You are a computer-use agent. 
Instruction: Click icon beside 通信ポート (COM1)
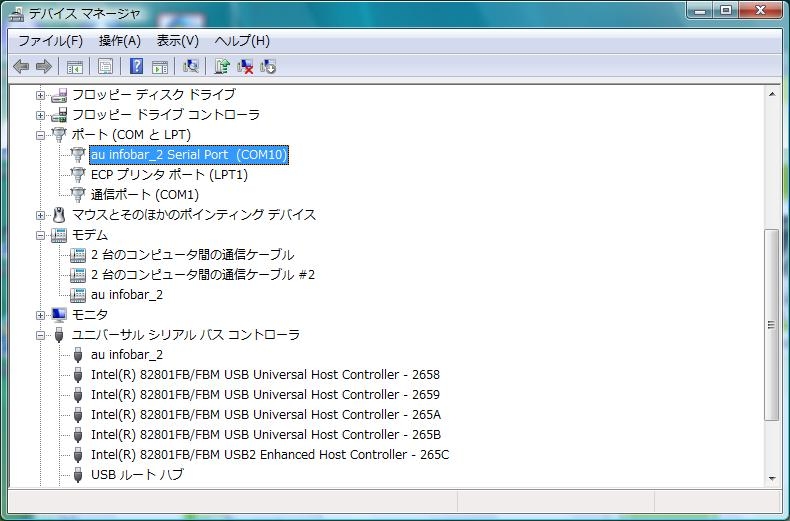click(x=78, y=194)
